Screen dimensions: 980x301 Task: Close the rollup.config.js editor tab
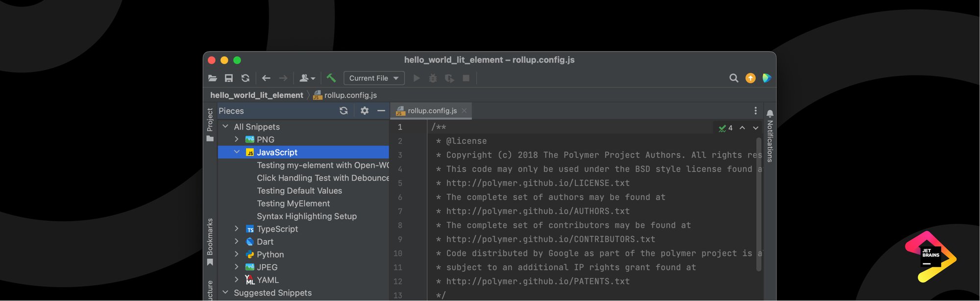pos(464,111)
